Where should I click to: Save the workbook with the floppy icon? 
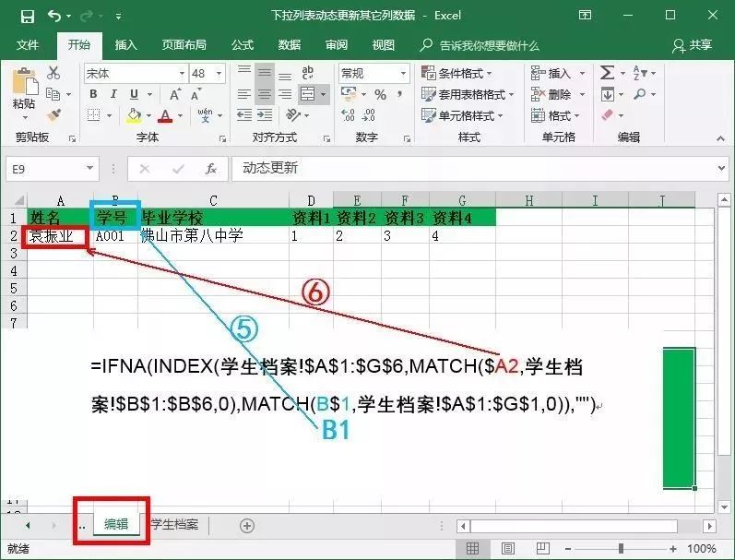coord(27,17)
